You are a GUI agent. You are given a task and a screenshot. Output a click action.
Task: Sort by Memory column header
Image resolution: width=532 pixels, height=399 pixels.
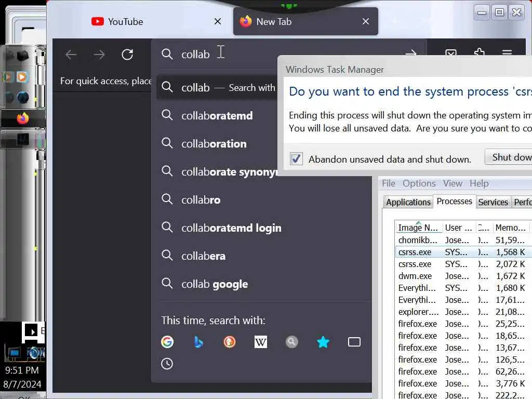510,228
